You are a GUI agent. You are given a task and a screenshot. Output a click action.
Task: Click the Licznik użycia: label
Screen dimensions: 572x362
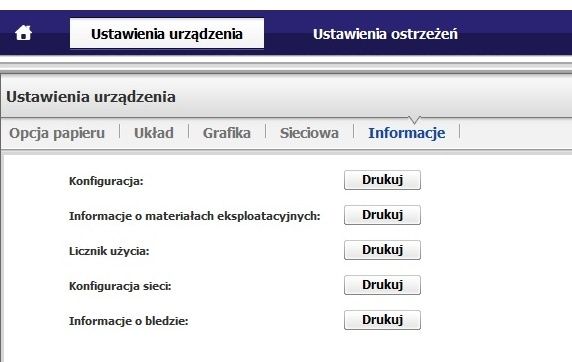tap(109, 251)
